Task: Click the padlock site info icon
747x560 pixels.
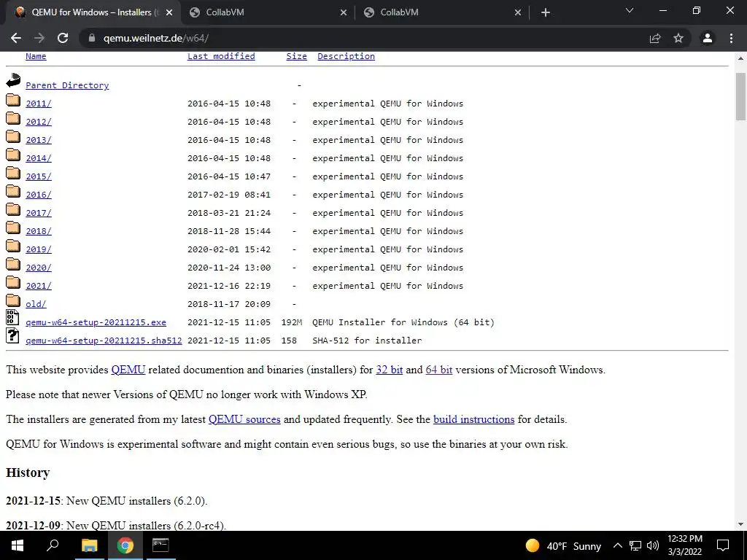Action: (92, 38)
